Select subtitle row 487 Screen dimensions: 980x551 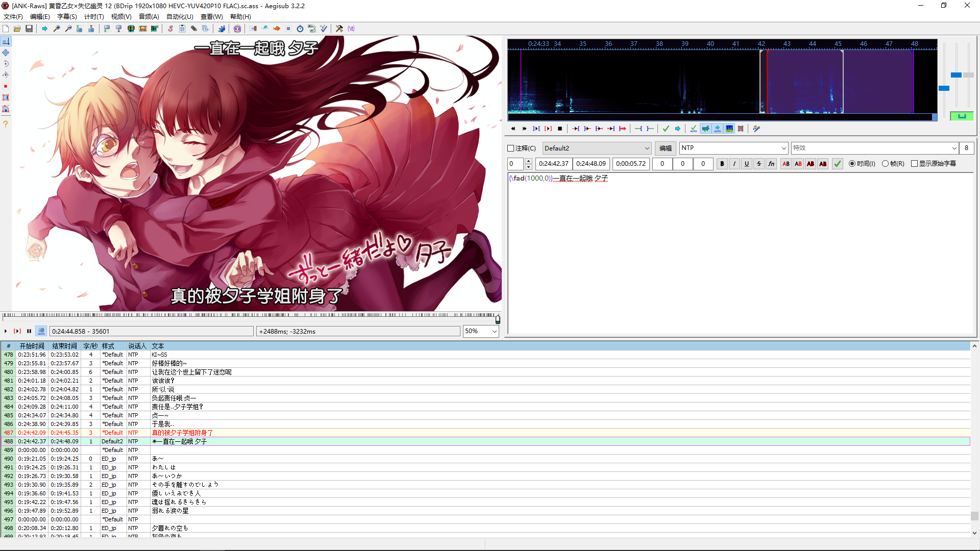click(485, 433)
